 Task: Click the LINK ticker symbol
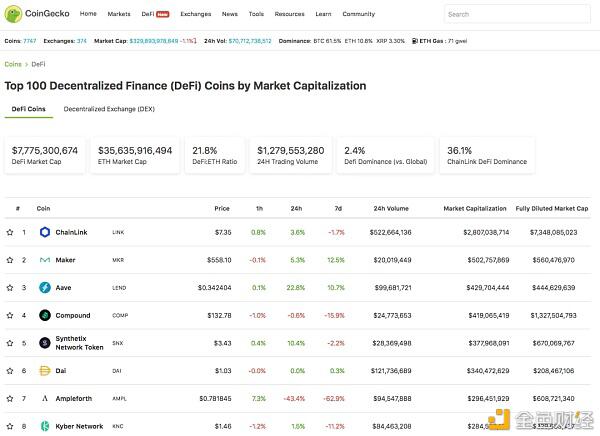118,232
